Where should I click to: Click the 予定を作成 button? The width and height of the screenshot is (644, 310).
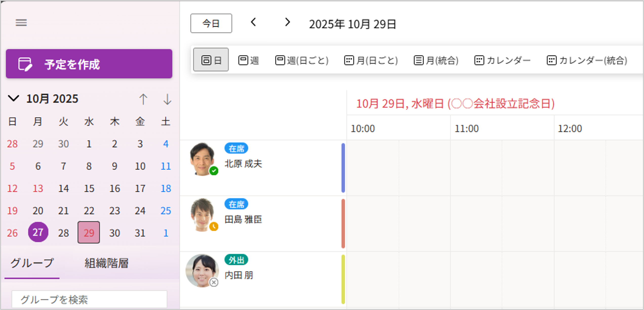click(x=89, y=64)
